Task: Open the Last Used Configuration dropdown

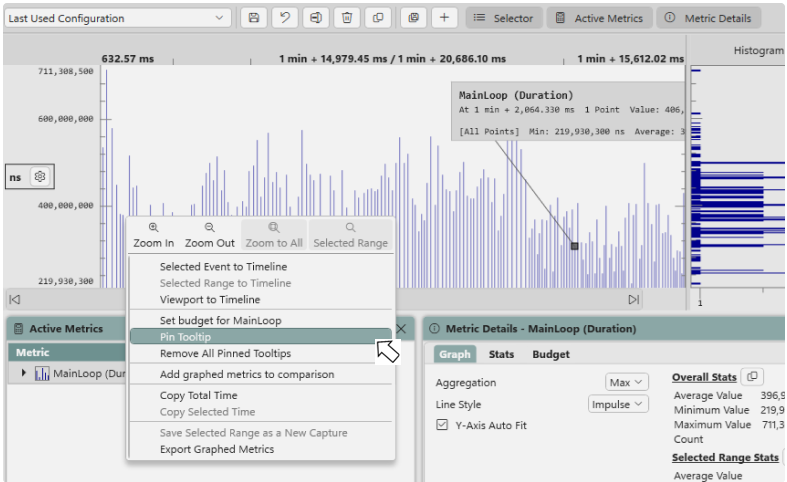Action: pos(117,18)
